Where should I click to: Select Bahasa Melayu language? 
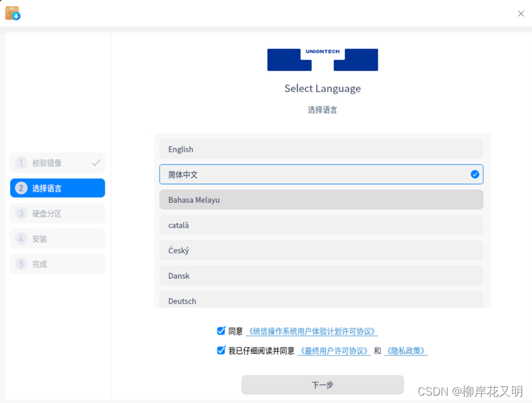tap(321, 199)
